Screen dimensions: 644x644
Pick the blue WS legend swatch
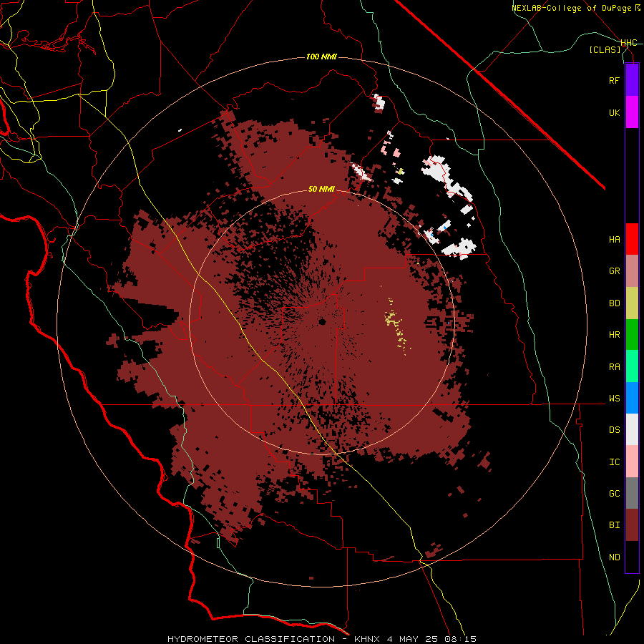tap(632, 398)
